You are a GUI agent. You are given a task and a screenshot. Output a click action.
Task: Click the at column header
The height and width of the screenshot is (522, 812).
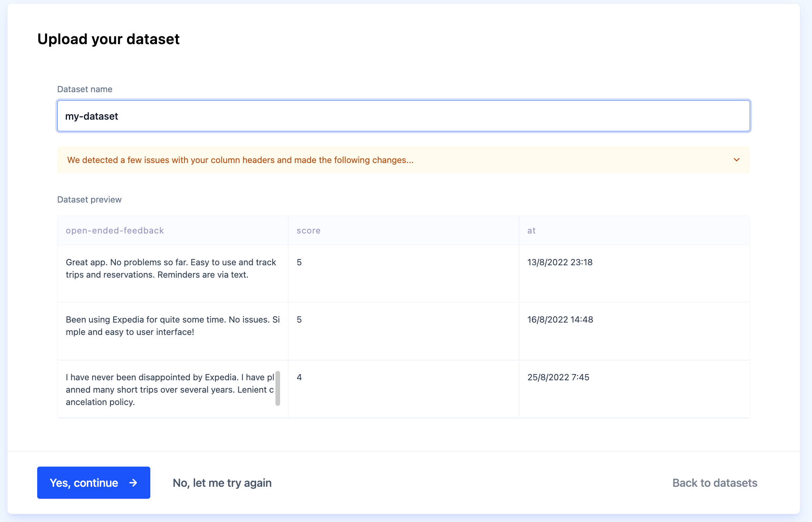tap(531, 230)
